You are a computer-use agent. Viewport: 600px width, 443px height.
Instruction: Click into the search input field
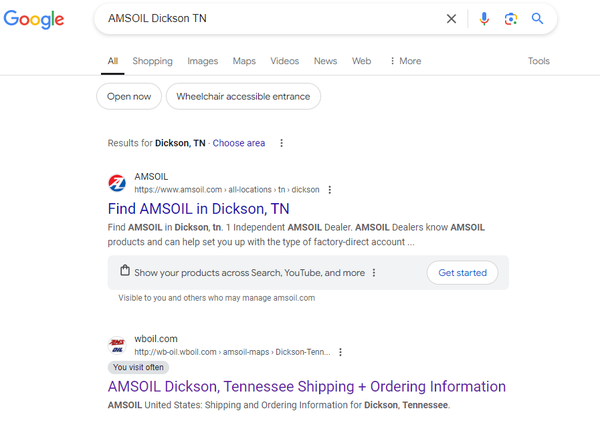(x=270, y=19)
